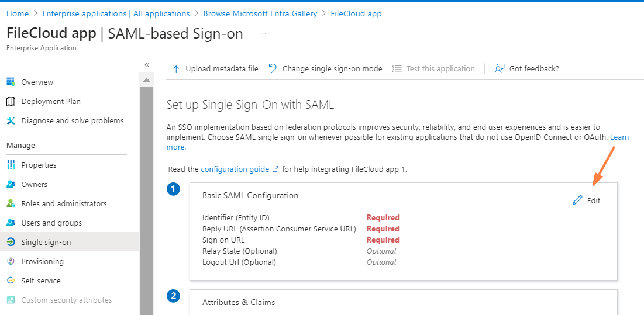Click the Overview grid icon in the sidebar
644x315 pixels.
[11, 82]
